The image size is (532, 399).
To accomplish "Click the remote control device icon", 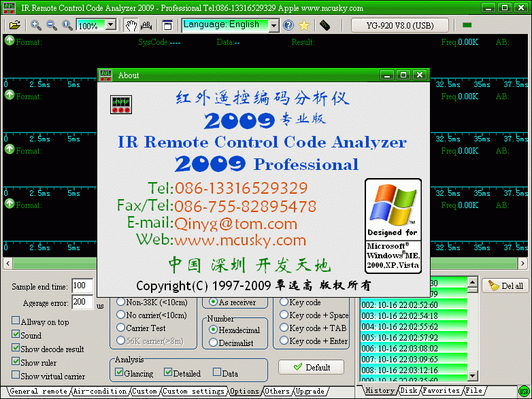I will tap(325, 25).
